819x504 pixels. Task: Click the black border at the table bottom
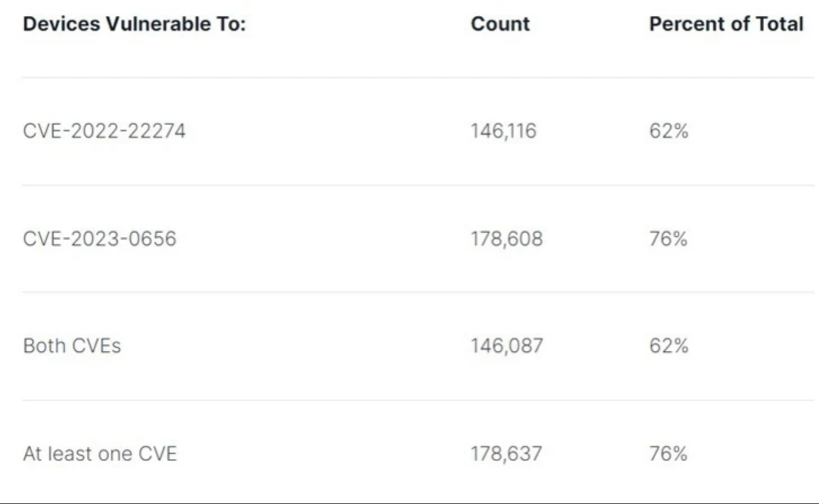click(409, 502)
